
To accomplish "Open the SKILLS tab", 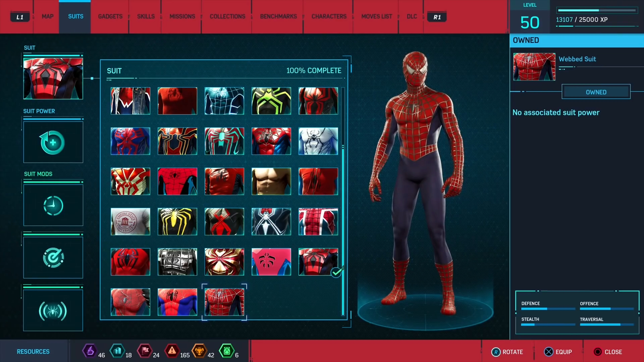I will 146,16.
